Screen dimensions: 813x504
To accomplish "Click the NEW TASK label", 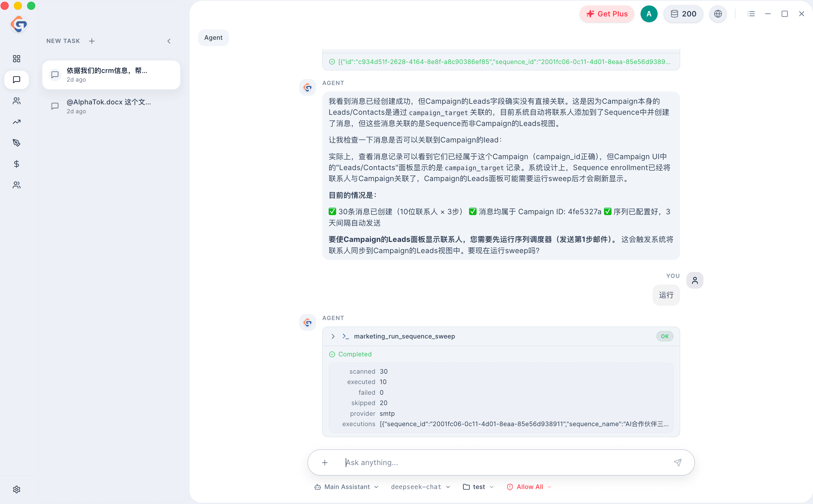I will pos(63,41).
